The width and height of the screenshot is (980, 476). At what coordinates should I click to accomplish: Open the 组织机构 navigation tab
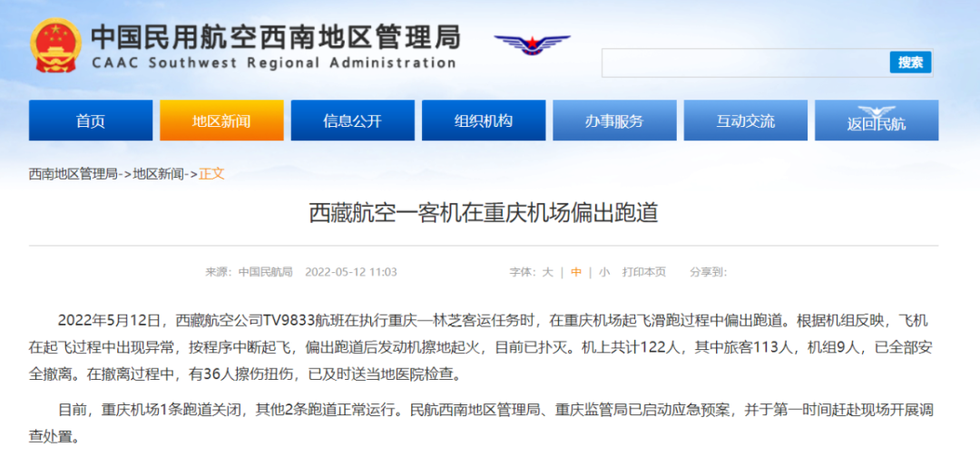[x=483, y=121]
